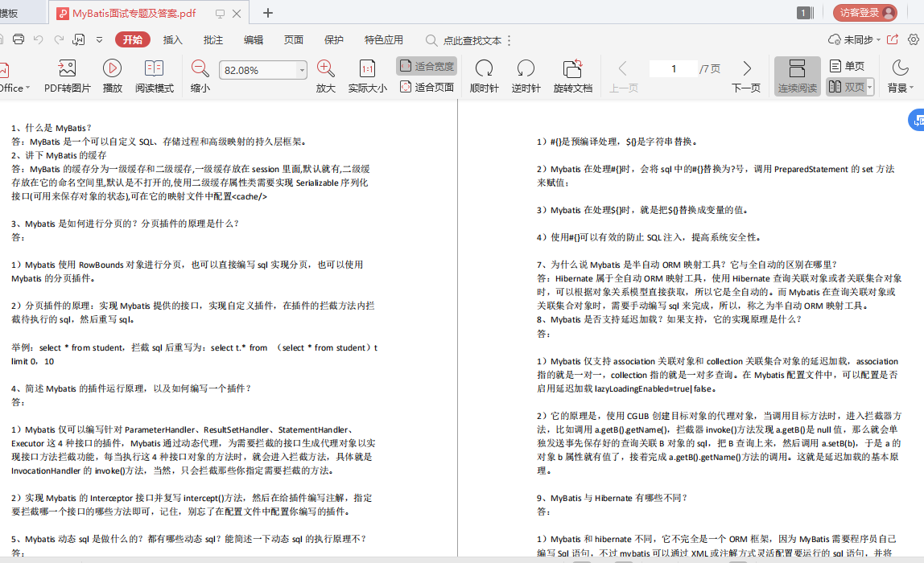Open the 背景 moon icon
This screenshot has height=563, width=924.
click(900, 68)
